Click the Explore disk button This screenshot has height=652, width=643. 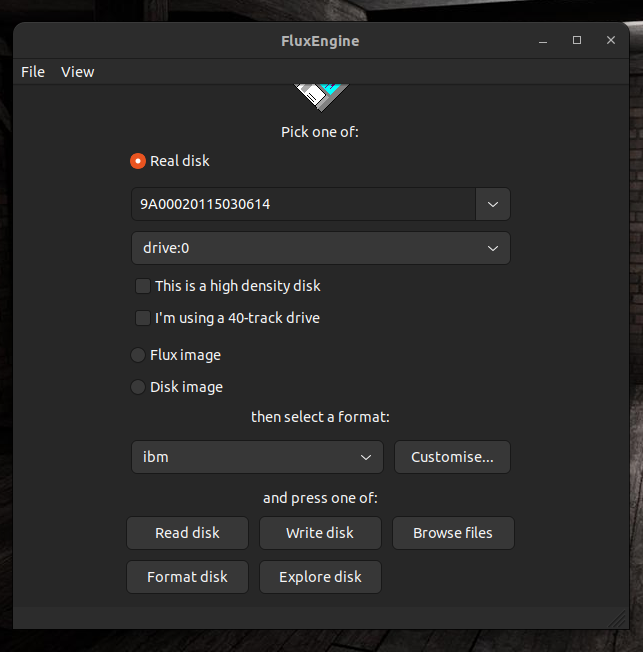point(320,577)
